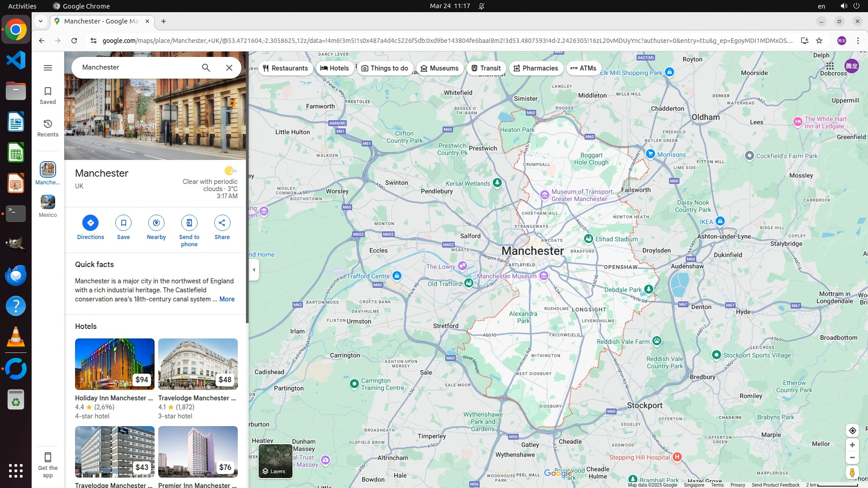Click the Send to phone icon

click(x=189, y=223)
